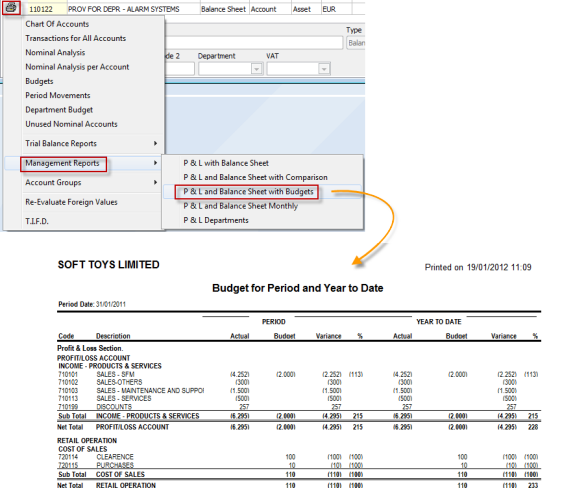This screenshot has height=497, width=573.
Task: Select P & L Departments report
Action: [216, 220]
